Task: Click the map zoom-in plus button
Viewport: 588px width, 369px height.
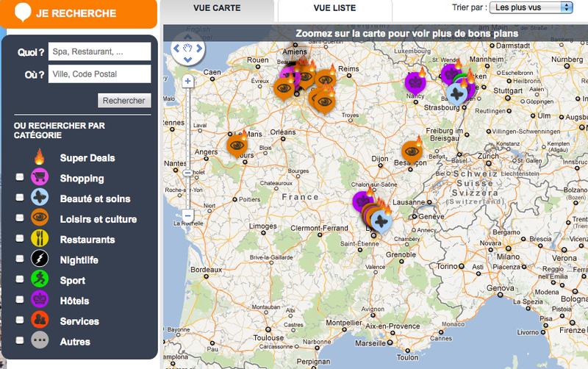Action: point(188,81)
